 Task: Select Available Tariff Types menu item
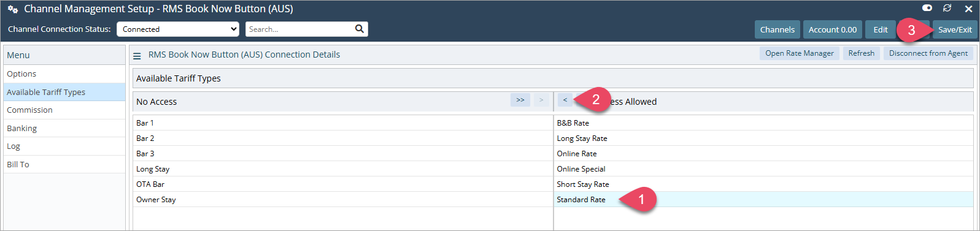coord(64,92)
